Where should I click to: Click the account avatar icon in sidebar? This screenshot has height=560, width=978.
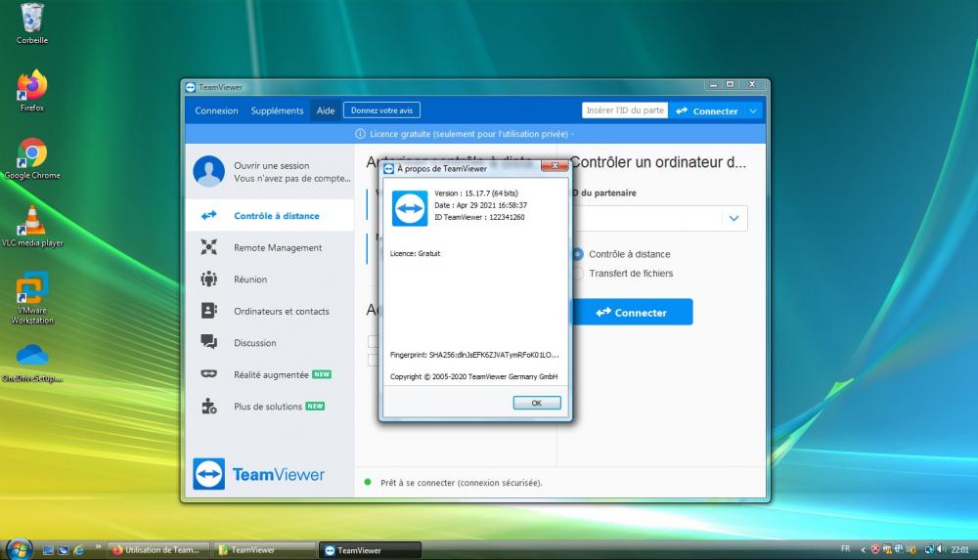[x=209, y=171]
